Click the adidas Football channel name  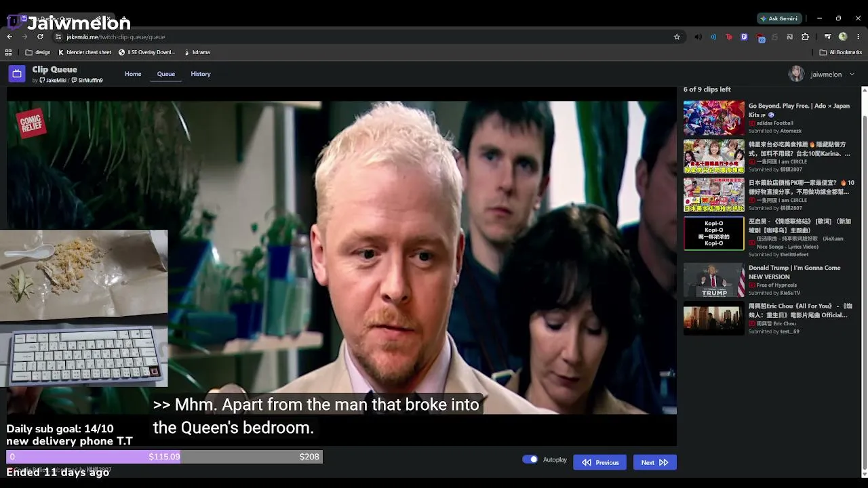point(775,123)
